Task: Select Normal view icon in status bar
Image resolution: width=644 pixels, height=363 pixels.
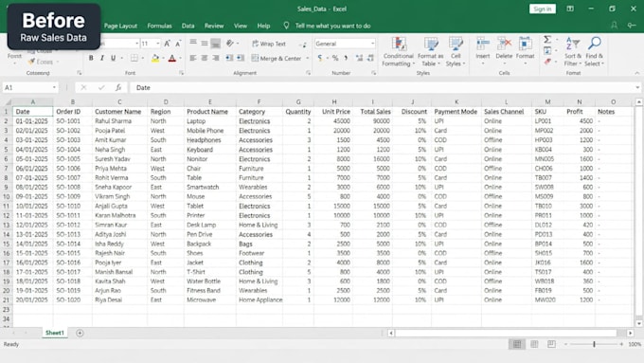Action: pyautogui.click(x=517, y=344)
